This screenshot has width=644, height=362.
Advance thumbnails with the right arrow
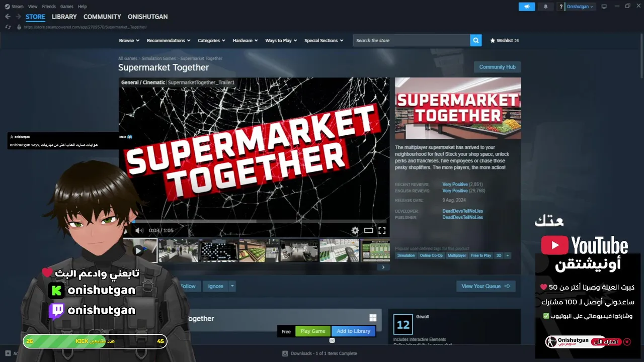pyautogui.click(x=383, y=267)
